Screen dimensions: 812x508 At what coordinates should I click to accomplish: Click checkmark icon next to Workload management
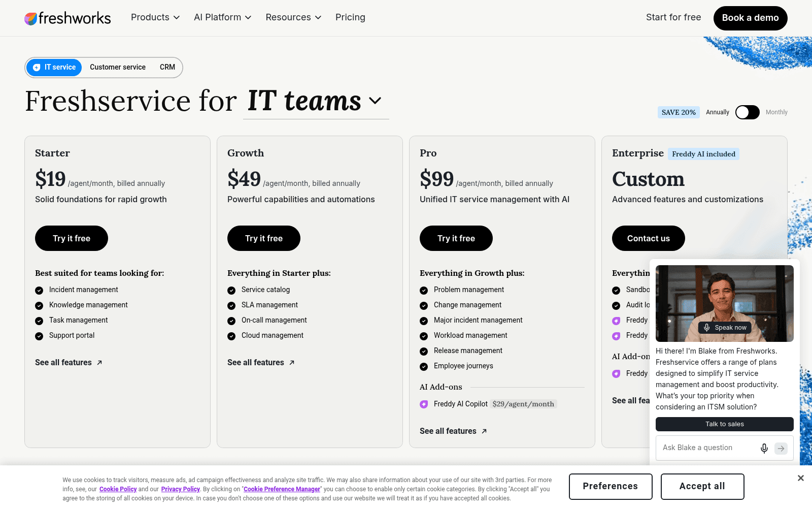click(424, 336)
